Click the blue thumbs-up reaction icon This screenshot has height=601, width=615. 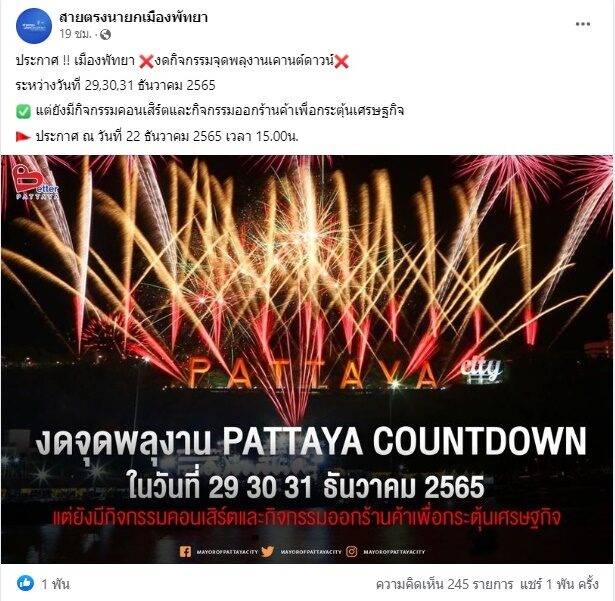tap(25, 583)
